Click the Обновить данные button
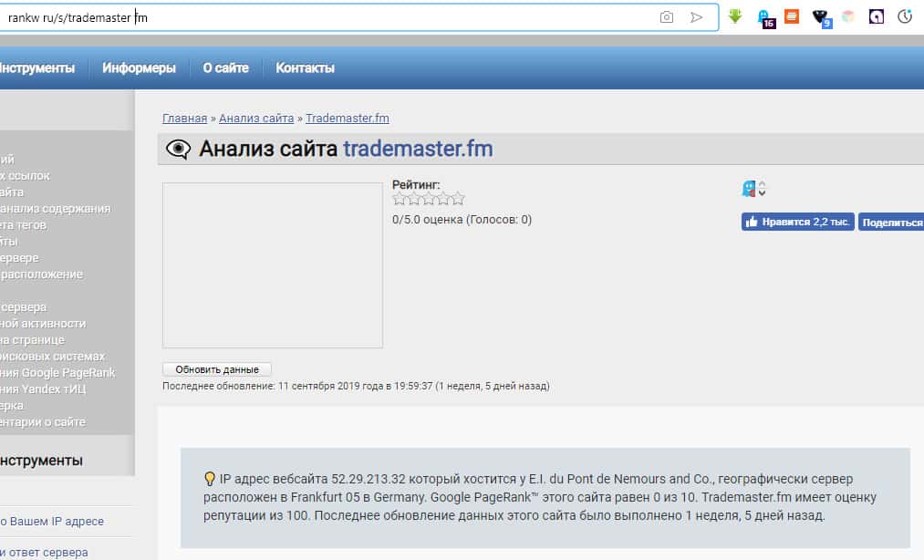924x560 pixels. click(x=217, y=369)
